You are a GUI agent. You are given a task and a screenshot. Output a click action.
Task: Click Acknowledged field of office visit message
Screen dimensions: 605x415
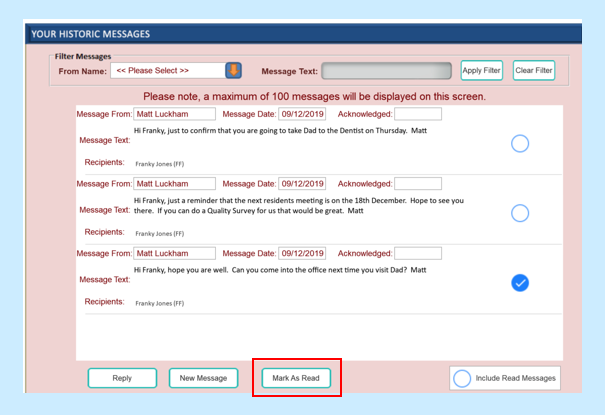418,253
